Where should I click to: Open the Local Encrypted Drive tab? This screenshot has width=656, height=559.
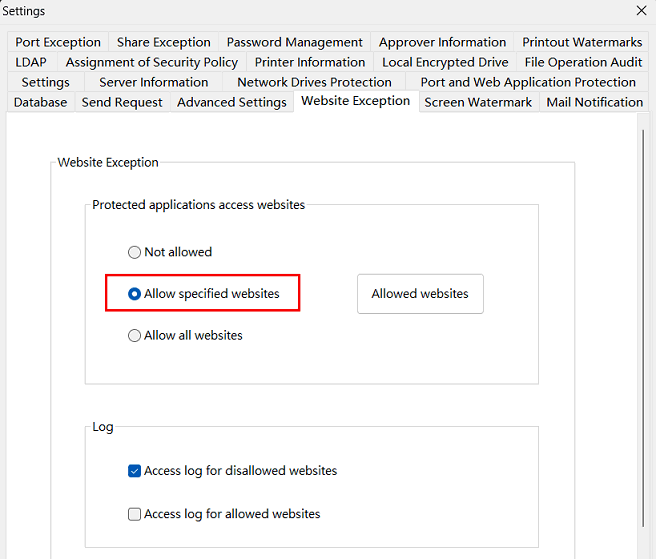coord(445,62)
